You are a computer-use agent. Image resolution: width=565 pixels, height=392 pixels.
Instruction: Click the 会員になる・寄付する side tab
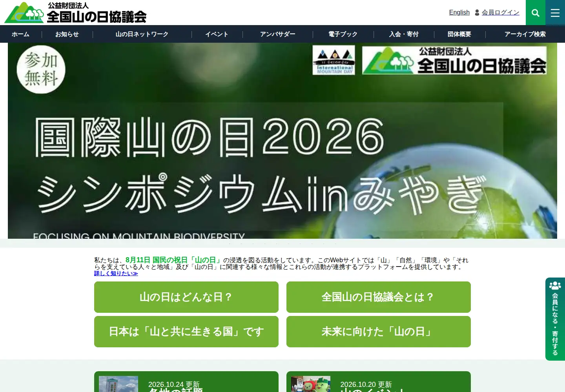[x=555, y=319]
